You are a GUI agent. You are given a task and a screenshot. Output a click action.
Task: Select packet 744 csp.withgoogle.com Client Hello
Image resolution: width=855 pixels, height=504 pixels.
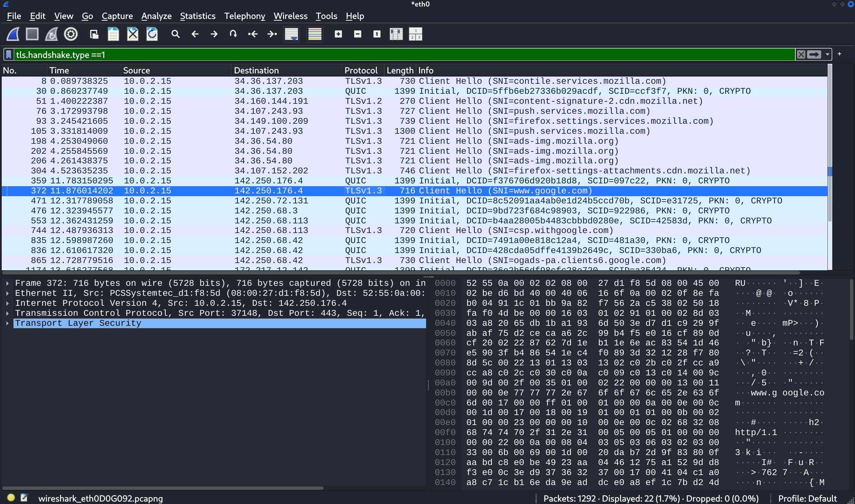[x=414, y=230]
